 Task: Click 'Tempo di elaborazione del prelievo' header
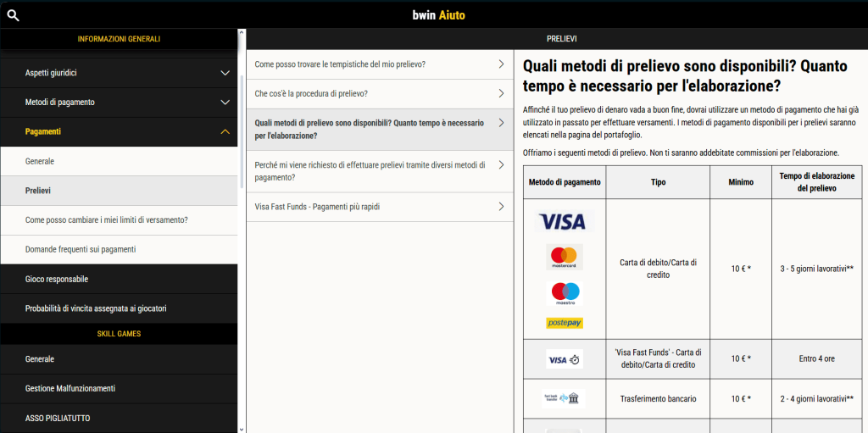tap(816, 182)
